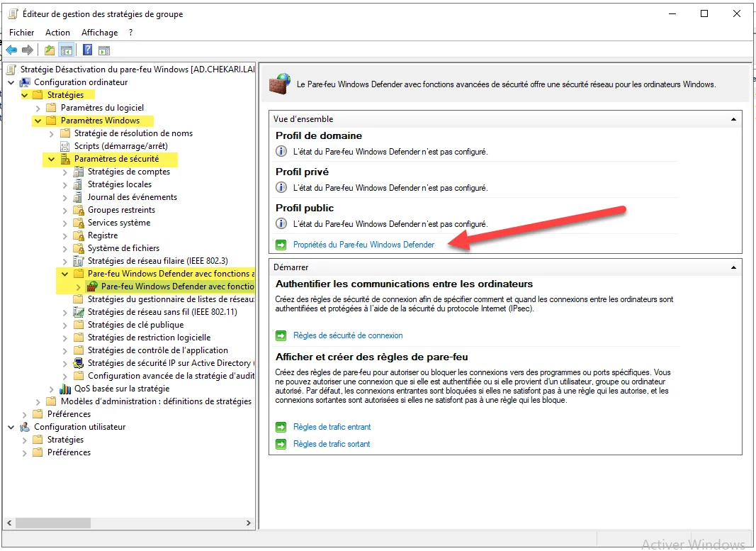Open the Affichage menu

tap(99, 33)
